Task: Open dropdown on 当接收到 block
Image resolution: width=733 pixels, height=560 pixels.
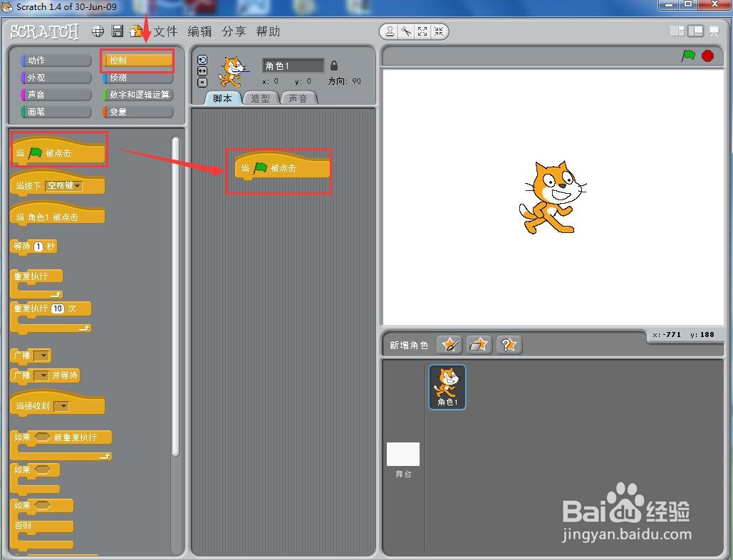Action: [61, 406]
